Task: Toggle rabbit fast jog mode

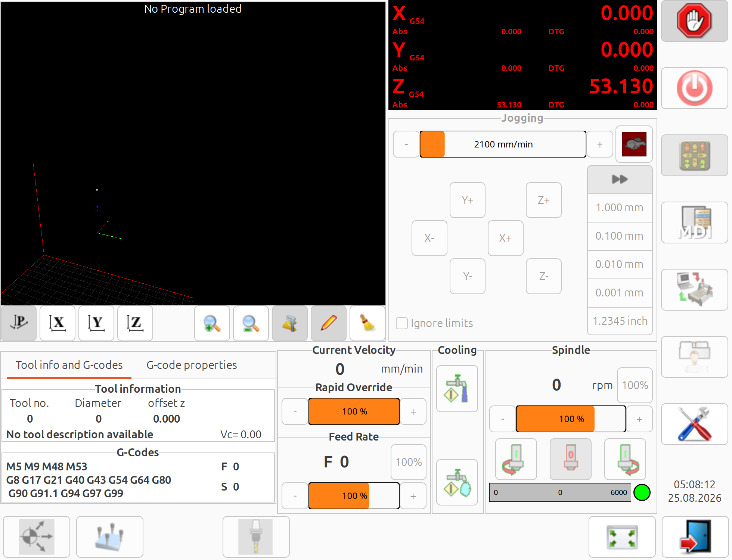Action: tap(634, 144)
